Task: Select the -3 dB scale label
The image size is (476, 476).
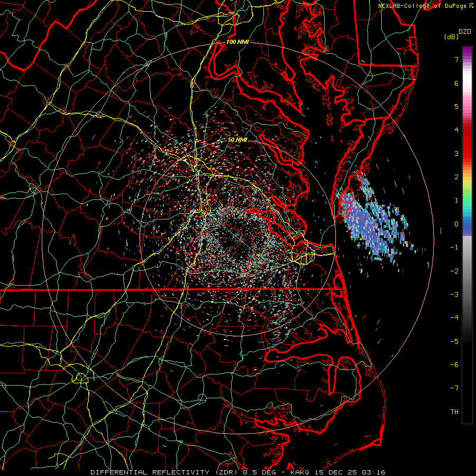Action: [454, 295]
